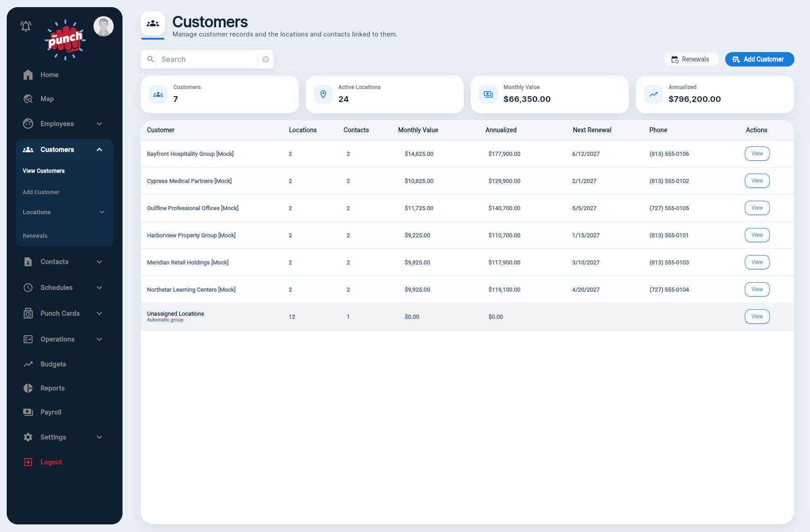Click the Operations checklist icon
Viewport: 810px width, 532px height.
coord(28,339)
